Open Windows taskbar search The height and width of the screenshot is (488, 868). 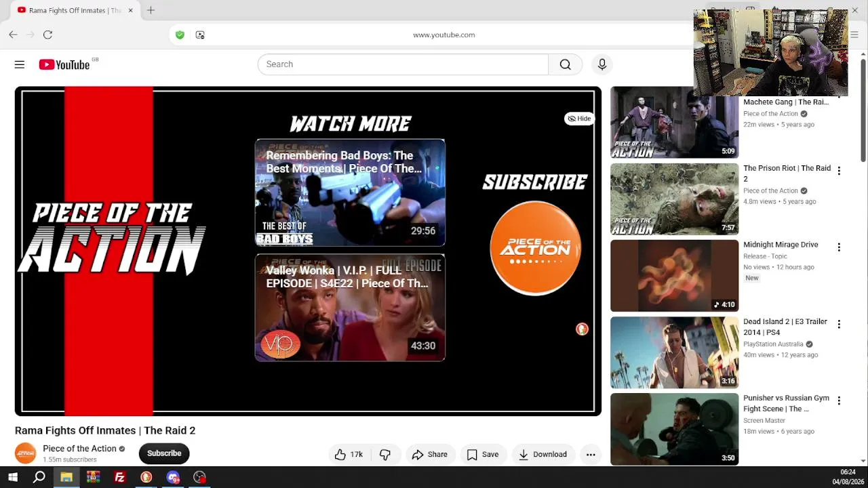[x=39, y=477]
